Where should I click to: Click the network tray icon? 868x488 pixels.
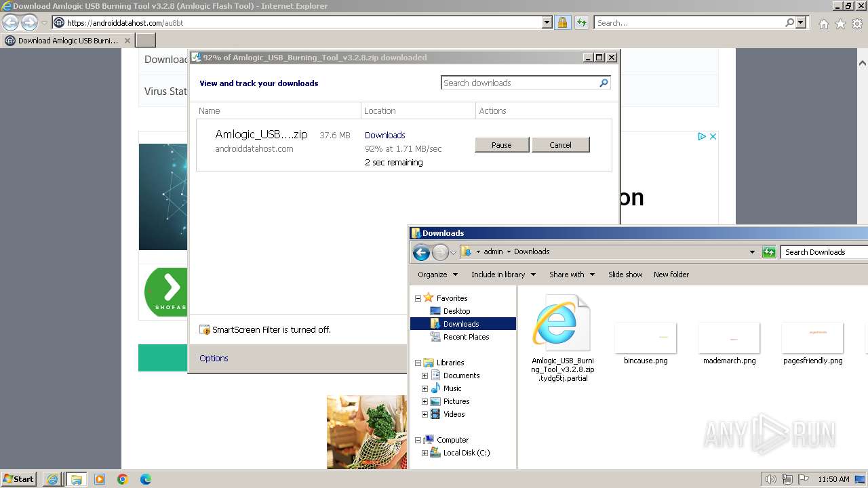[787, 479]
